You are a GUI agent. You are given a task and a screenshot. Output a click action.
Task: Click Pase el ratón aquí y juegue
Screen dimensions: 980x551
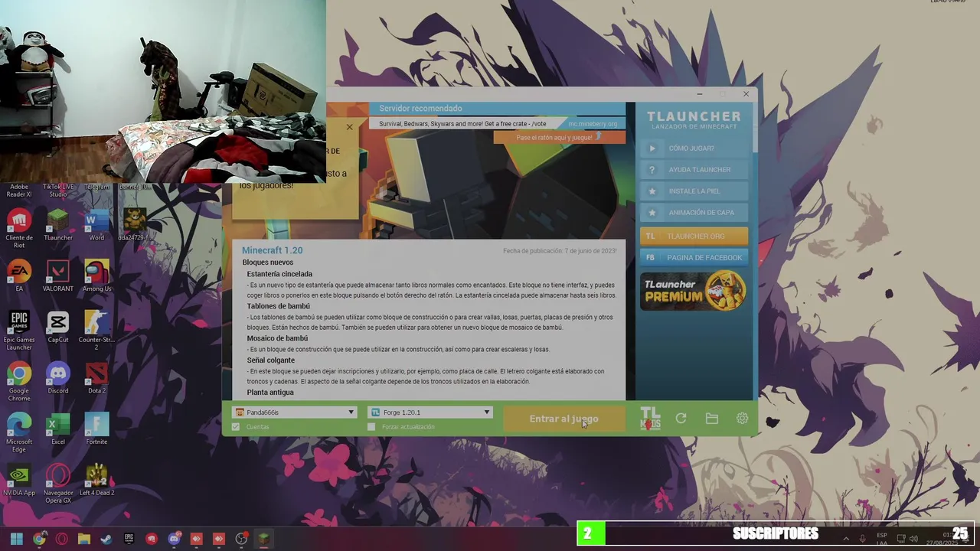(x=559, y=138)
